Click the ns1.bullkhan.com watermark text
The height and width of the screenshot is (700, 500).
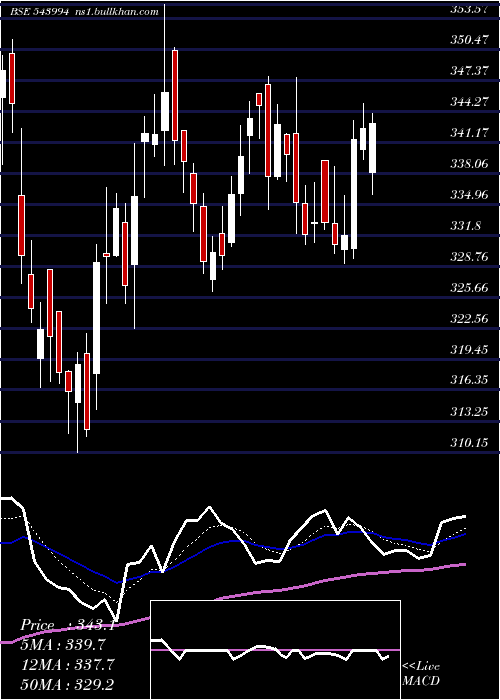(x=117, y=12)
